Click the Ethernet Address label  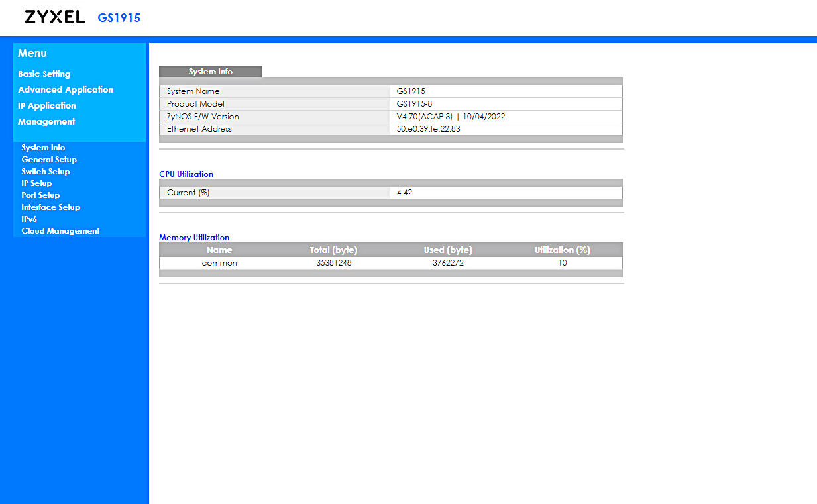(199, 129)
